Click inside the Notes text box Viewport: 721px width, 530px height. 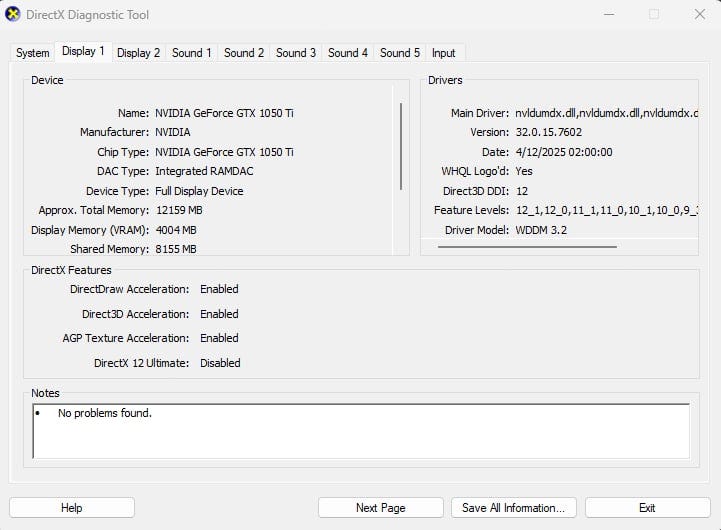(x=361, y=431)
